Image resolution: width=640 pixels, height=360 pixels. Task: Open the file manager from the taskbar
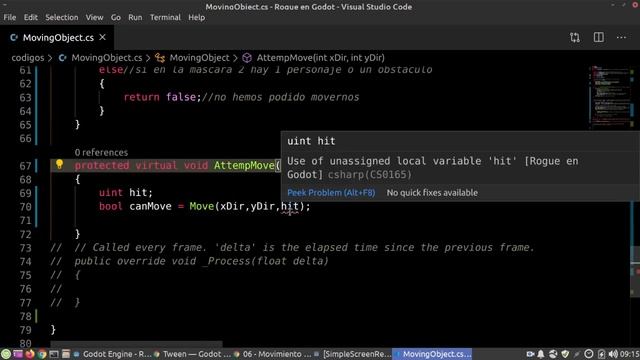(x=66, y=354)
